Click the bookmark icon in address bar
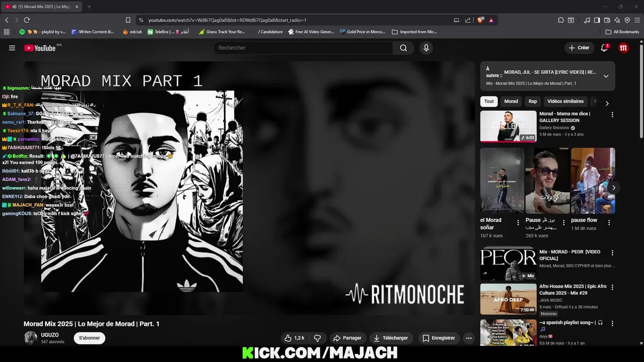This screenshot has height=362, width=644. [128, 20]
